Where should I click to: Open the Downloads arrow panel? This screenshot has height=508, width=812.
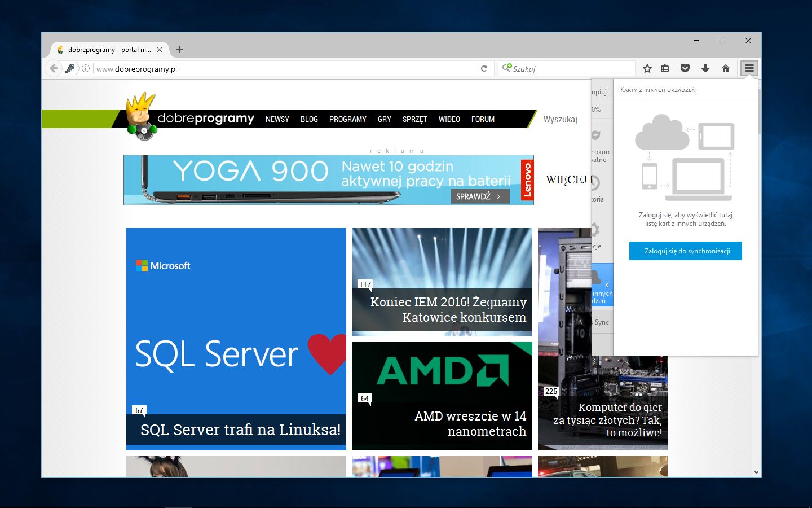tap(705, 68)
